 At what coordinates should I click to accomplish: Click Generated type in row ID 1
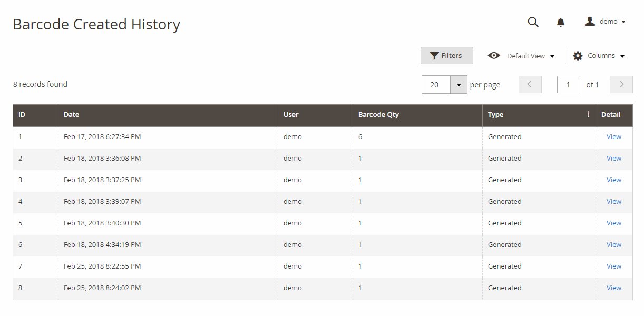pyautogui.click(x=504, y=137)
